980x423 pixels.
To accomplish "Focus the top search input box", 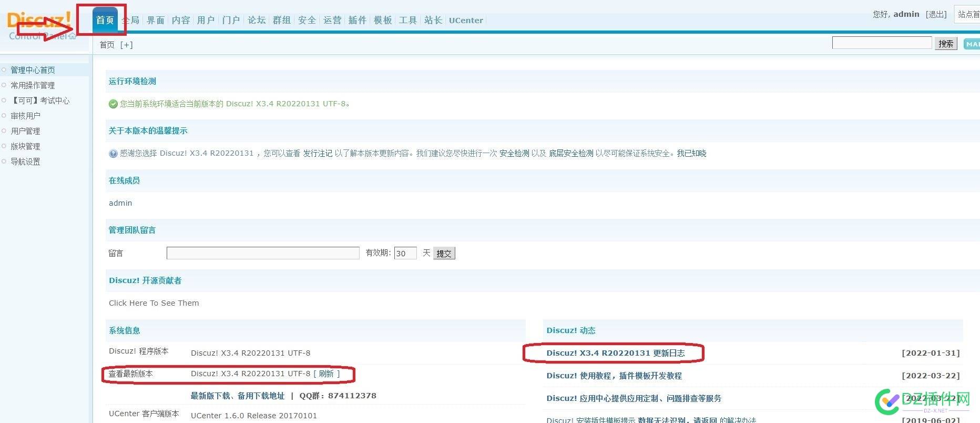I will pyautogui.click(x=882, y=43).
